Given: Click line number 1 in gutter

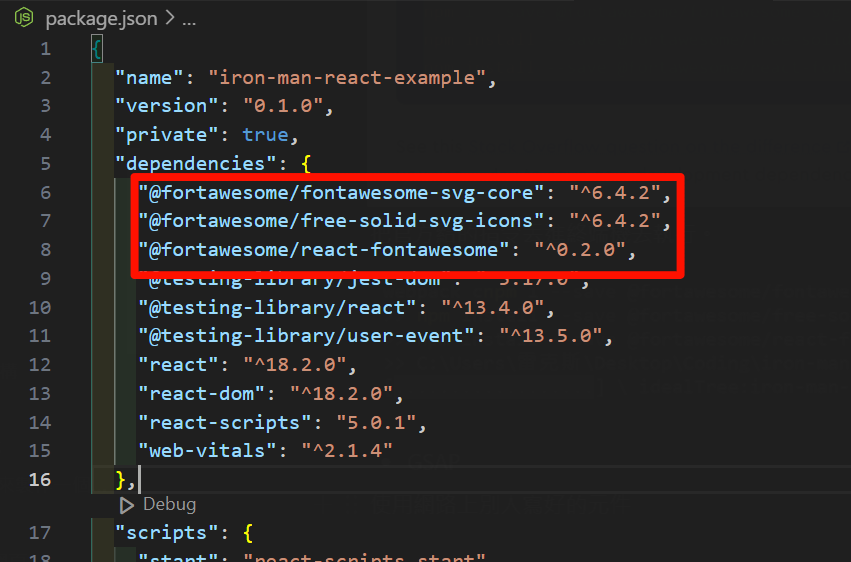Looking at the screenshot, I should tap(46, 49).
